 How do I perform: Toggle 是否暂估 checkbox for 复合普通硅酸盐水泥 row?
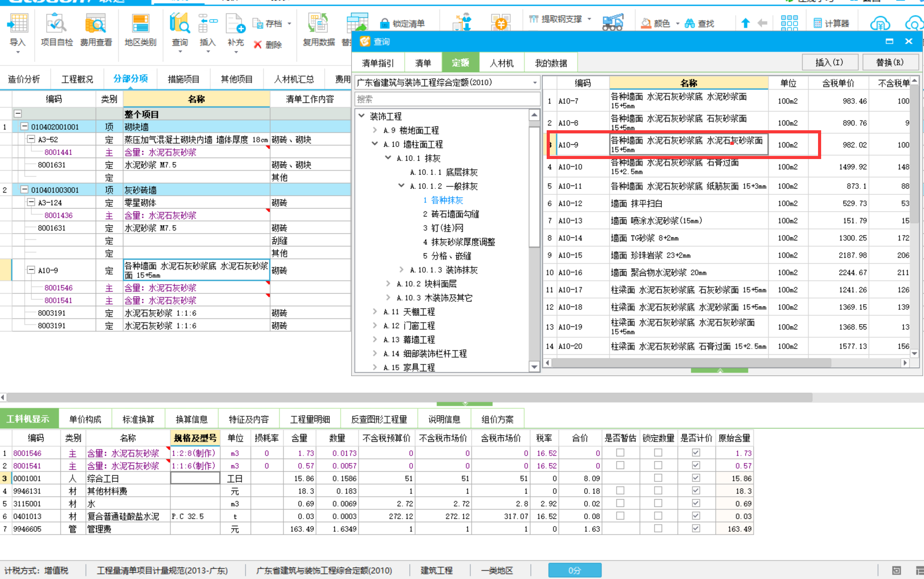[620, 516]
